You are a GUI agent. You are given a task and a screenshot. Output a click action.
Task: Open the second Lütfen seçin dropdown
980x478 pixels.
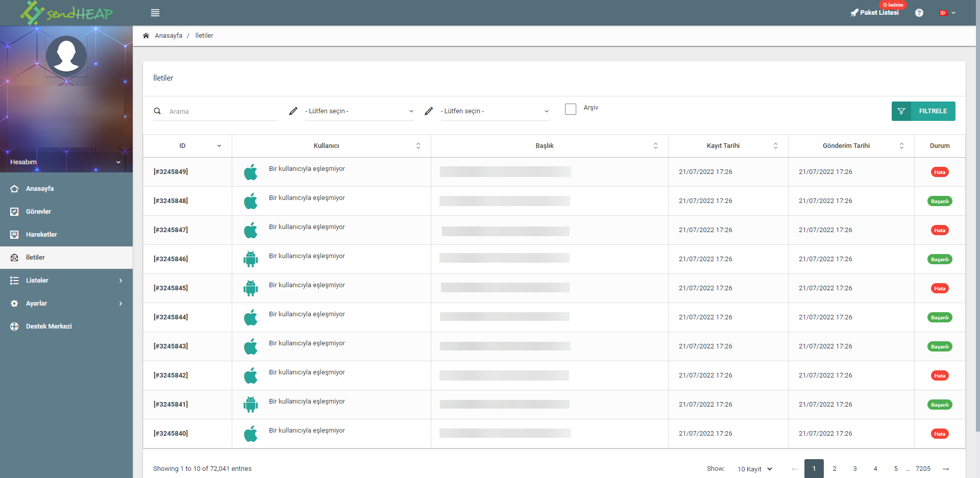point(495,111)
